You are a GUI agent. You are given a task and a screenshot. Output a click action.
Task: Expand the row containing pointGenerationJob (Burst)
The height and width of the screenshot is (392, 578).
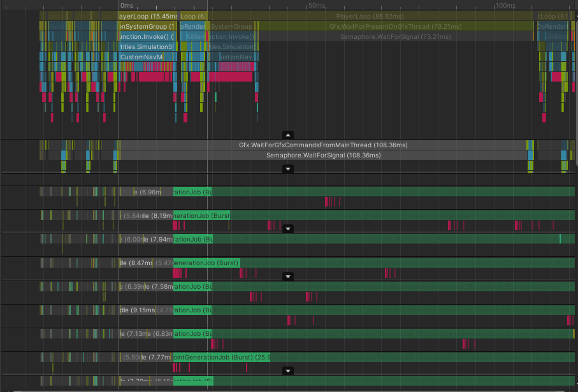click(288, 370)
